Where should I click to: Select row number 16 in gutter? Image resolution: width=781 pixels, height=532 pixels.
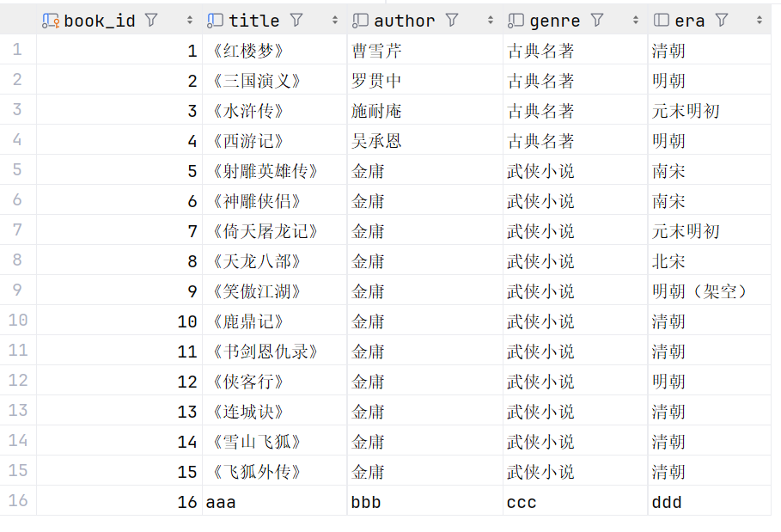[x=18, y=501]
